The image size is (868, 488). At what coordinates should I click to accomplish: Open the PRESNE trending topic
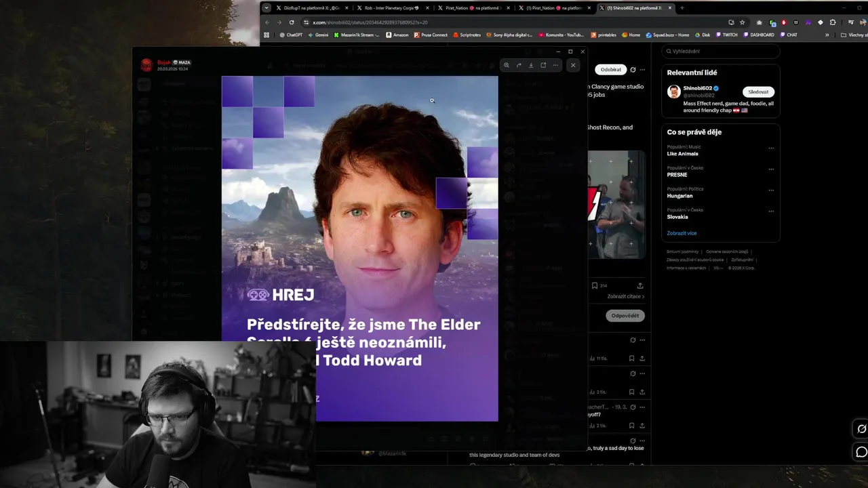[677, 175]
